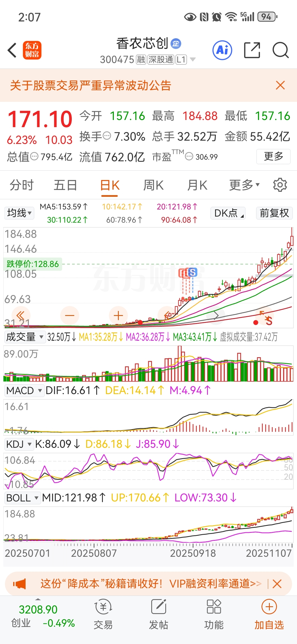Open the 东方财富 orange logo

[32, 50]
